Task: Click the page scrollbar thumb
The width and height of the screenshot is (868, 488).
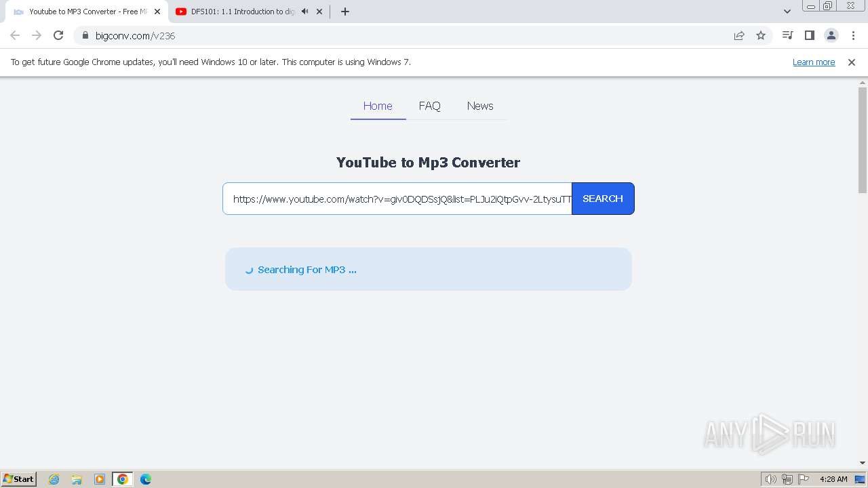Action: (863, 140)
